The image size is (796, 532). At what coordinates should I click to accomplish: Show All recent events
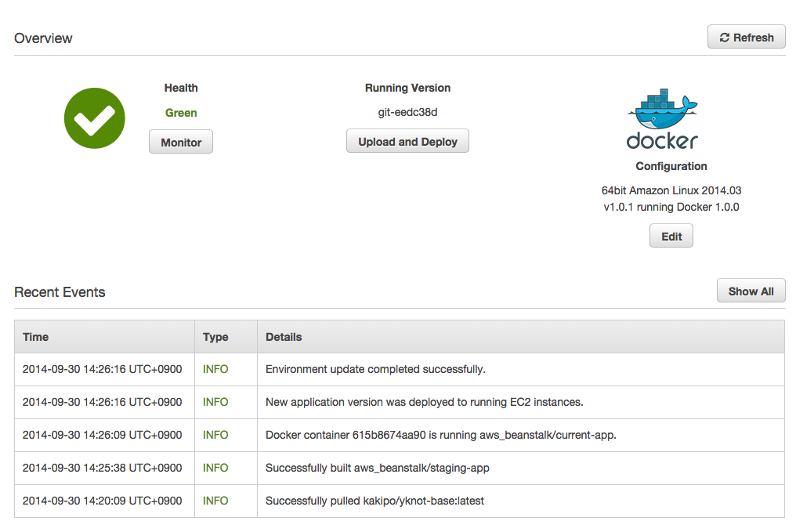pos(750,290)
